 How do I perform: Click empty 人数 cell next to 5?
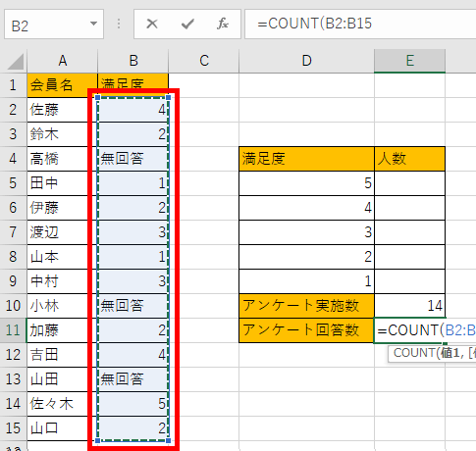coord(409,183)
